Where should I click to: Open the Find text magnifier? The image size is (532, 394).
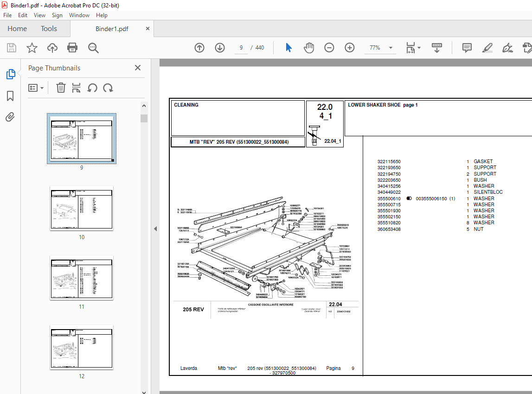(x=93, y=48)
